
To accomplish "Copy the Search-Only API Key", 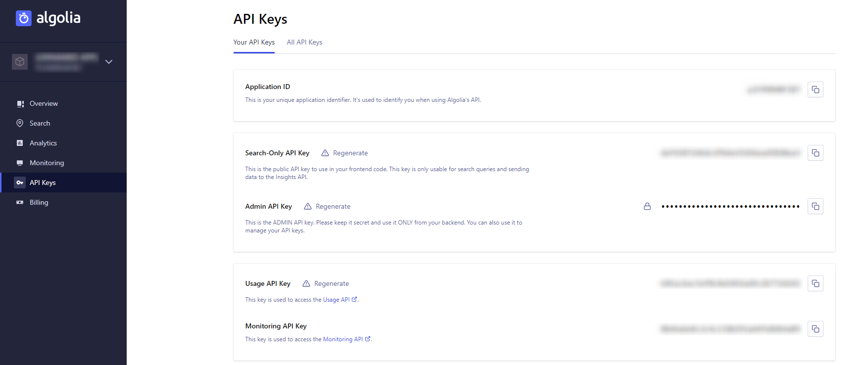I will (x=816, y=153).
